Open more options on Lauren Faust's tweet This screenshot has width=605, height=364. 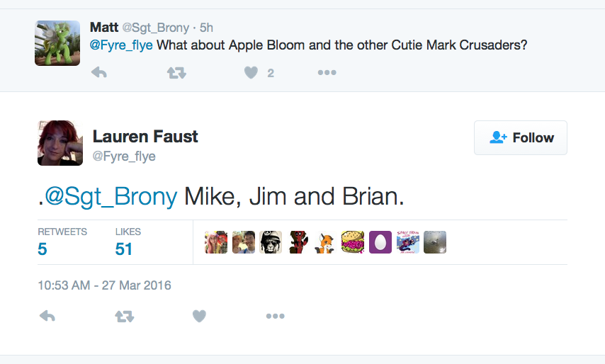(275, 316)
